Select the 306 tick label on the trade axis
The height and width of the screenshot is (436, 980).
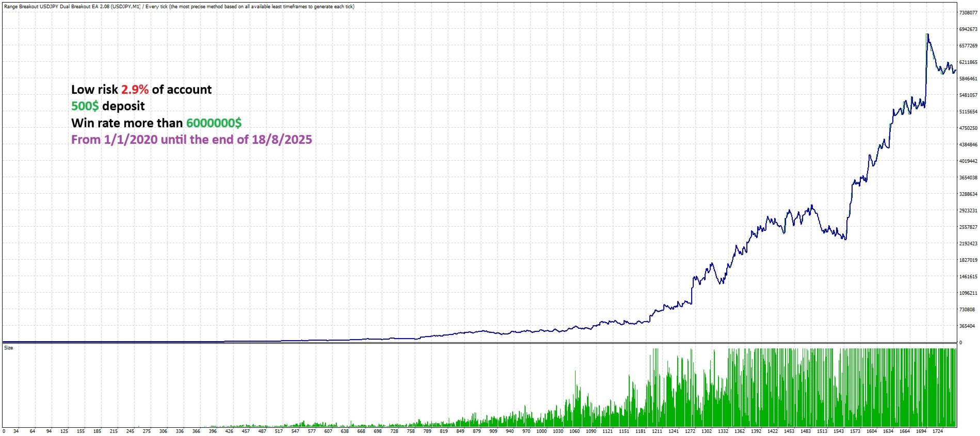point(163,431)
